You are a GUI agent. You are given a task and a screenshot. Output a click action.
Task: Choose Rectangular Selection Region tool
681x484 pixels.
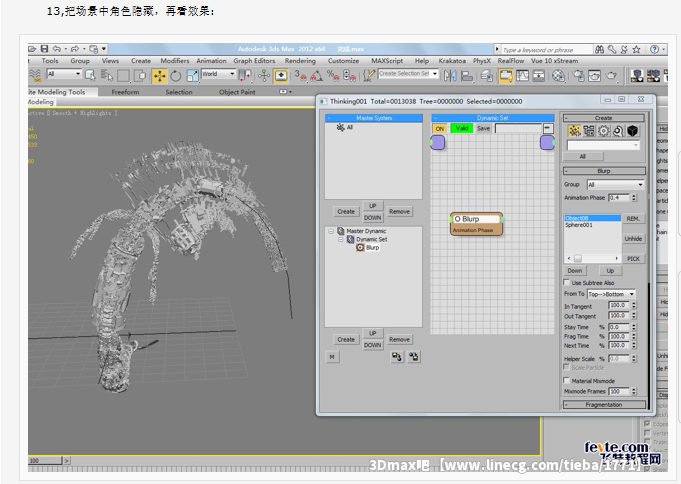(x=123, y=76)
